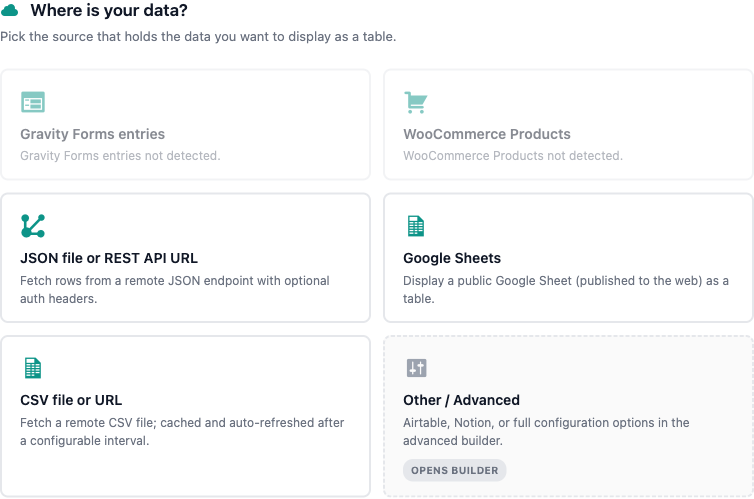754x499 pixels.
Task: Click the WooCommerce shopping cart icon
Action: click(415, 102)
